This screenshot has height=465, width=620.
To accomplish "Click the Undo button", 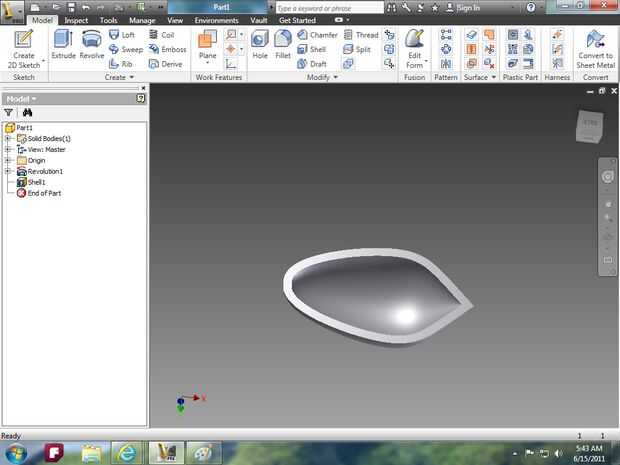I will click(x=86, y=7).
